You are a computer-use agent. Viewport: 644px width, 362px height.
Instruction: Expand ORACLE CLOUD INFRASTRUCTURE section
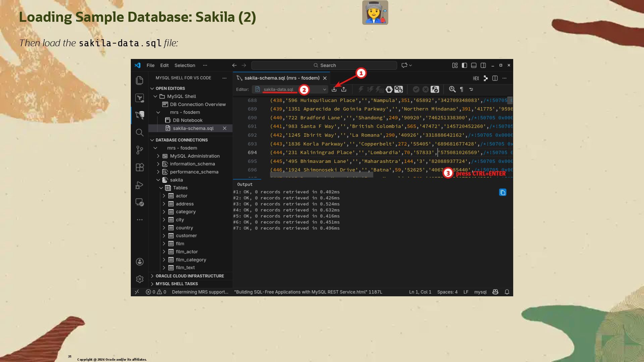(189, 276)
